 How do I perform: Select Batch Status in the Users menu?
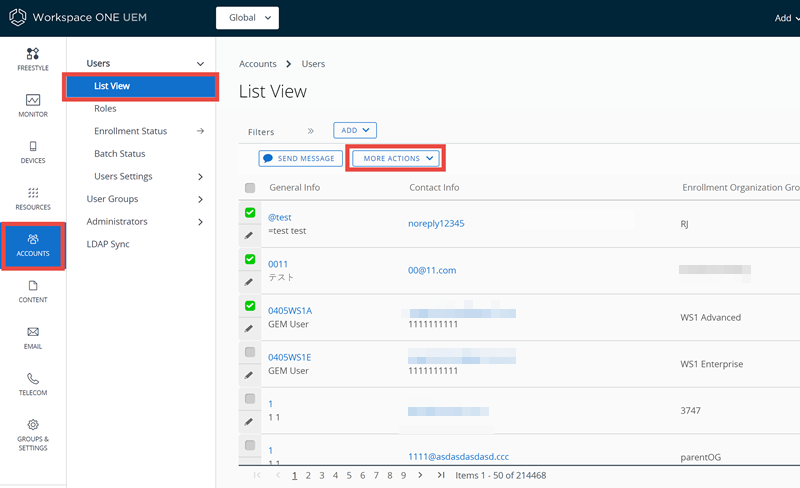pos(119,154)
